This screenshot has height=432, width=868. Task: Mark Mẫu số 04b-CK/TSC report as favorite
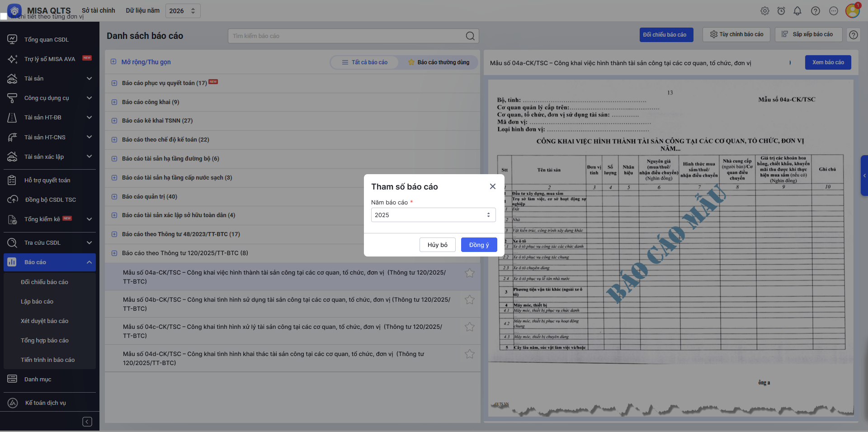pyautogui.click(x=470, y=300)
